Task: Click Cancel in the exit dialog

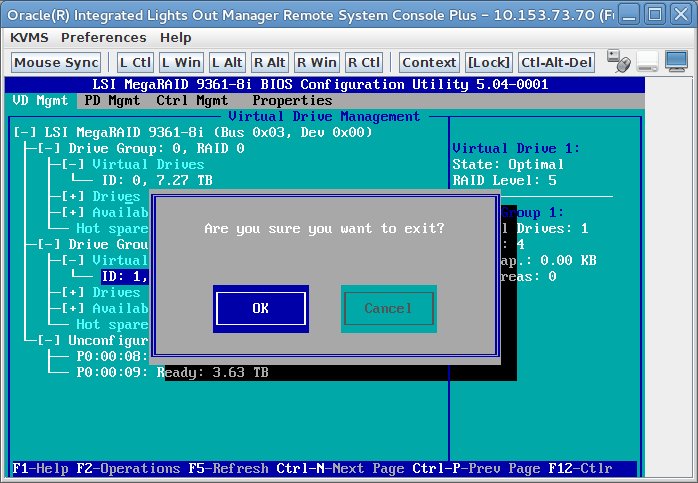Action: [x=389, y=308]
